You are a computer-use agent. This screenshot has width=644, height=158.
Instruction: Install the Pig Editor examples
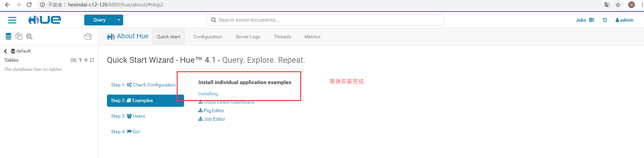[x=211, y=111]
